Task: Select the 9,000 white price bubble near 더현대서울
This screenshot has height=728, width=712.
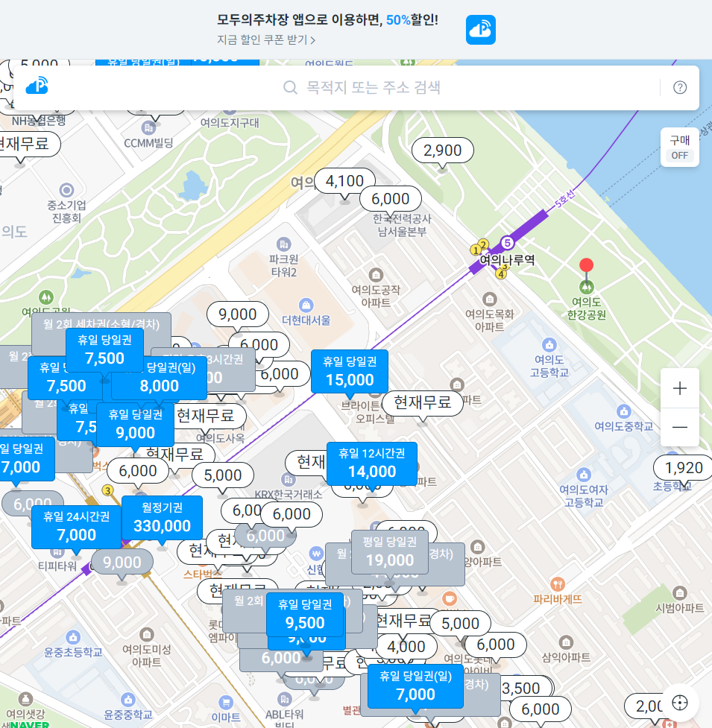Action: point(237,314)
